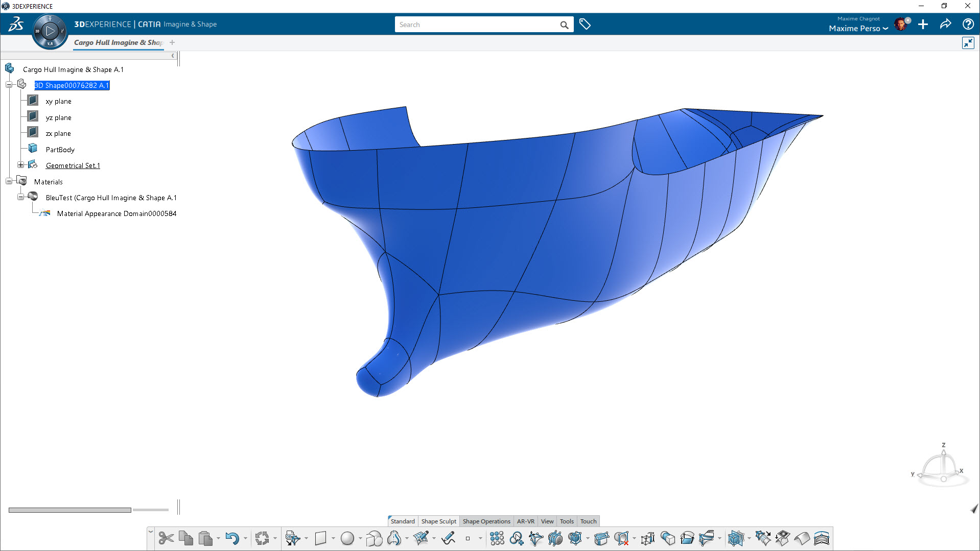Choose the flat plane primitive icon
The image size is (980, 551).
pyautogui.click(x=320, y=538)
